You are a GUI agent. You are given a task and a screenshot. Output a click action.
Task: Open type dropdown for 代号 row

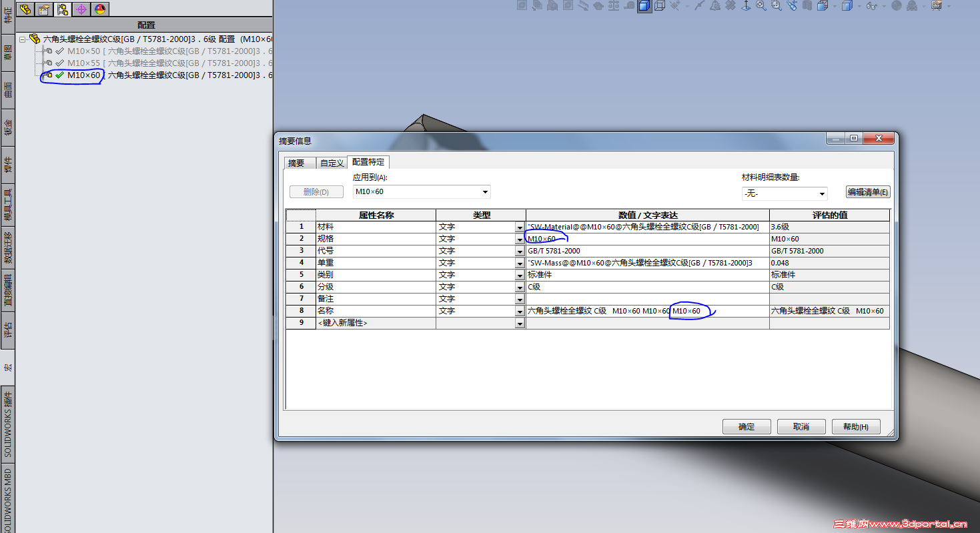coord(520,251)
